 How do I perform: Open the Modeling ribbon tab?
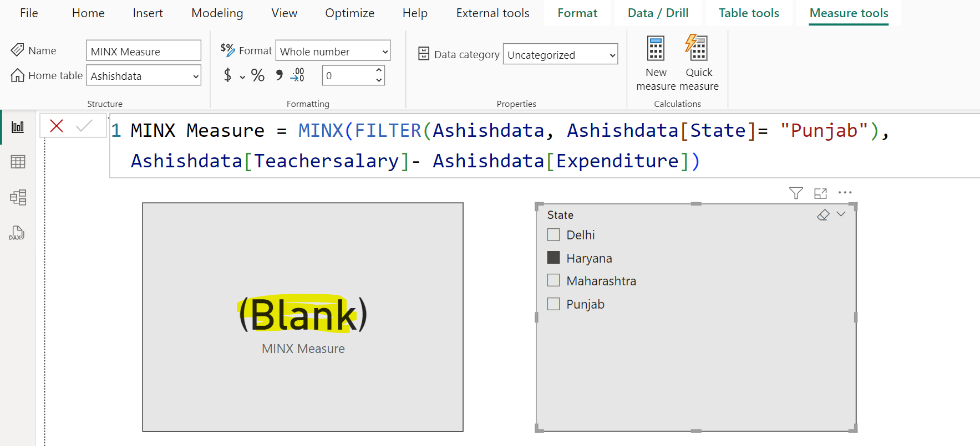217,13
